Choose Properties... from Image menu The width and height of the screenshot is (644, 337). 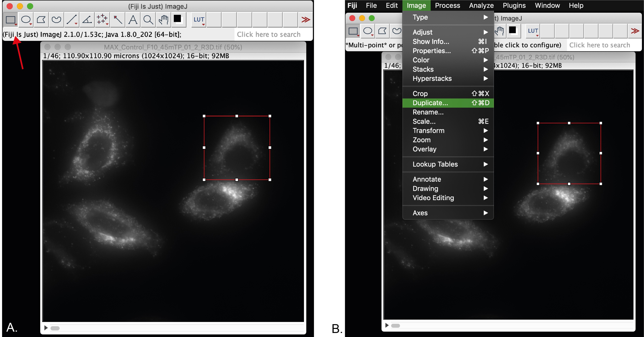coord(448,51)
